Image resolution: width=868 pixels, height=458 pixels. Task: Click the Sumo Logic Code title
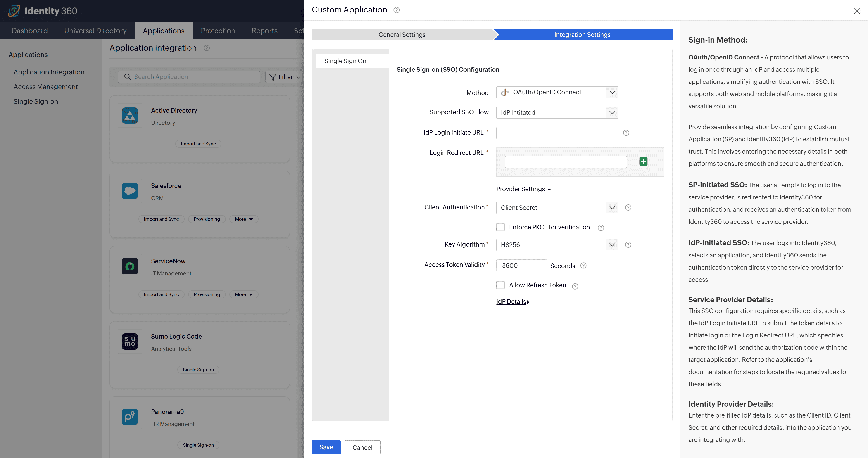(x=176, y=336)
